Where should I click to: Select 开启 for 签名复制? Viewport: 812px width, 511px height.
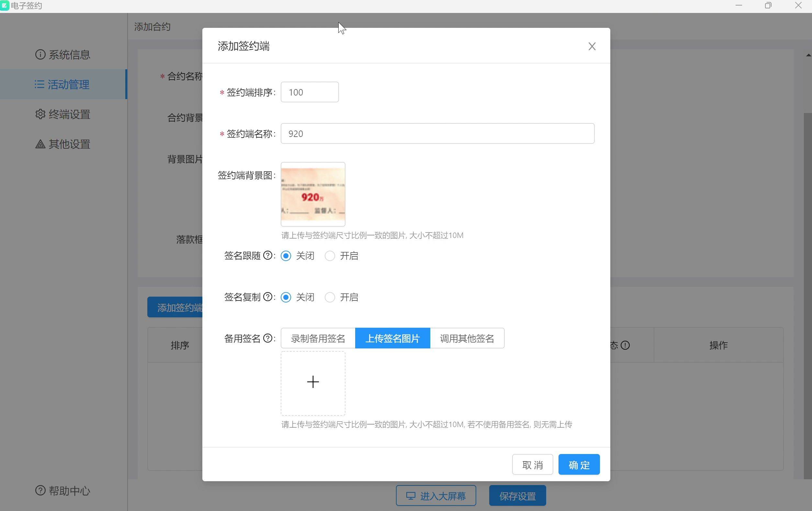pos(330,297)
